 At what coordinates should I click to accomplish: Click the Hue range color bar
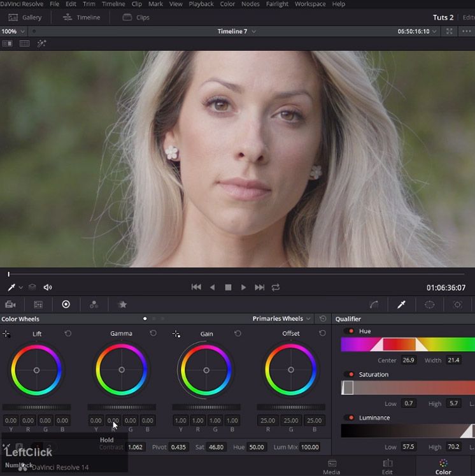click(408, 345)
